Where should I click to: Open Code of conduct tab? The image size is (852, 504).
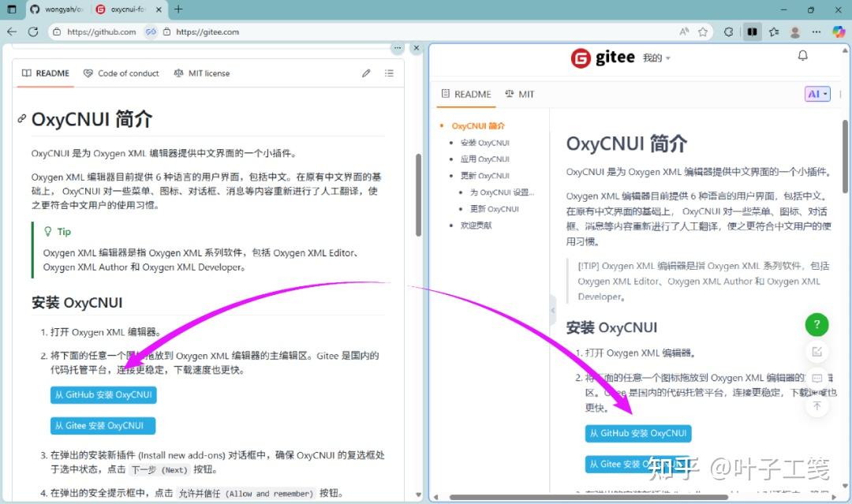pyautogui.click(x=121, y=73)
